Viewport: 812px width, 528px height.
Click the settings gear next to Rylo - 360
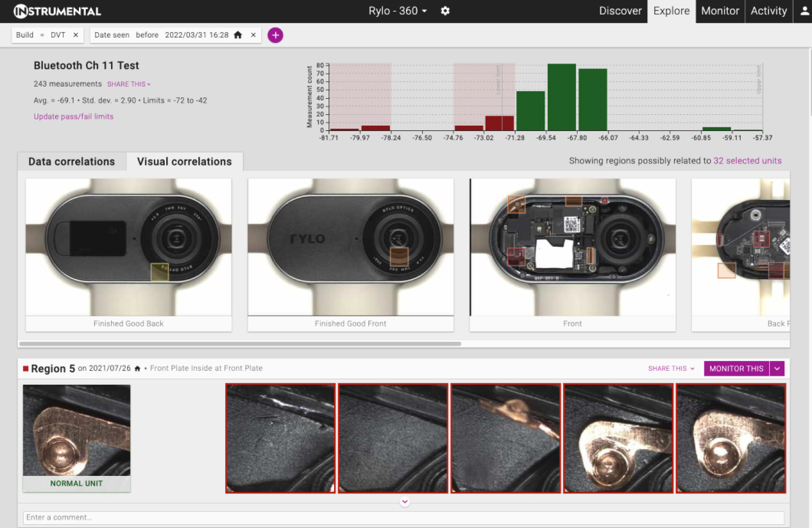[445, 11]
